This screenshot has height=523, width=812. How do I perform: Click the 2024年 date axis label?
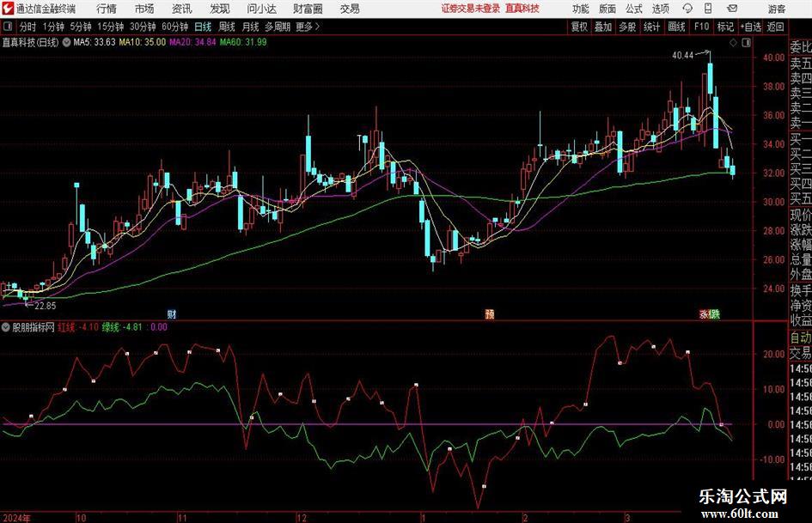(16, 518)
